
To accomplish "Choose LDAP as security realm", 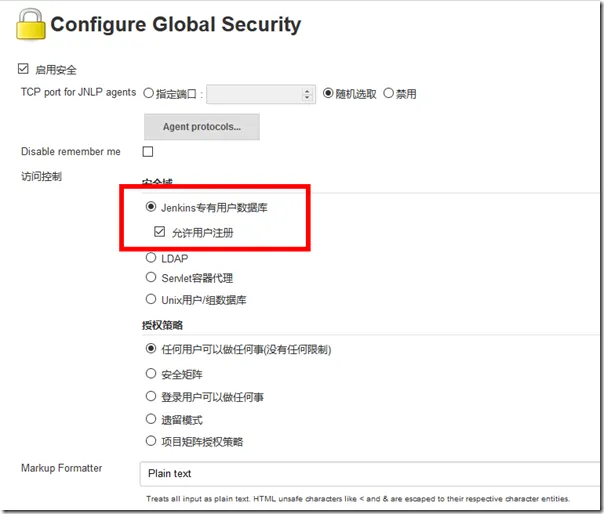I will (151, 258).
